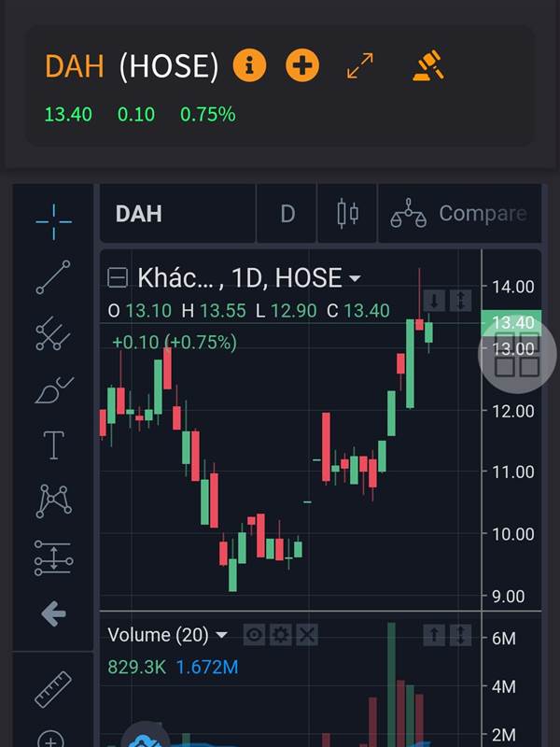Click the O 13.10 open value
Image resolution: width=560 pixels, height=747 pixels.
point(139,311)
